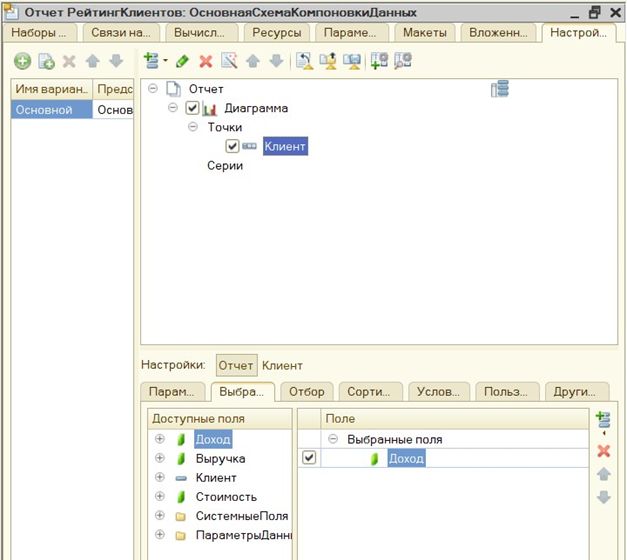Edit structure element with green pencil icon
Screen dimensions: 627x560
click(182, 61)
